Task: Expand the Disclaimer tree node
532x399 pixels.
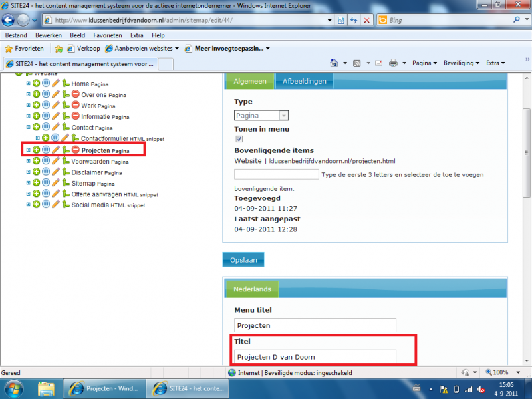Action: tap(28, 172)
